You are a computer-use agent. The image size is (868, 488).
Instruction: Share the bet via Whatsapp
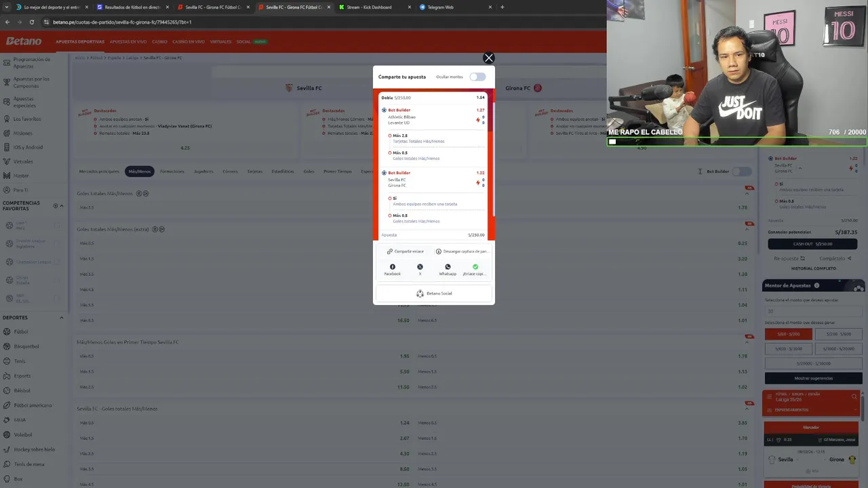[448, 269]
